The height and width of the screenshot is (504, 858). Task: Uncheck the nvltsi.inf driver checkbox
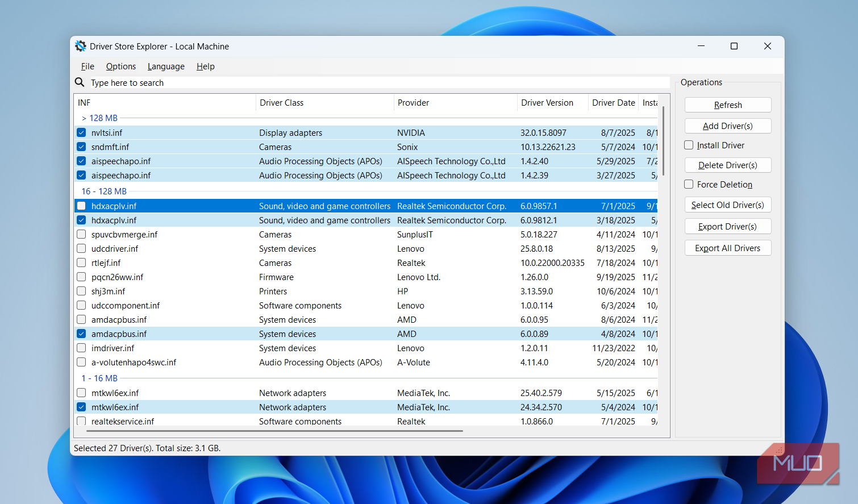click(x=81, y=132)
